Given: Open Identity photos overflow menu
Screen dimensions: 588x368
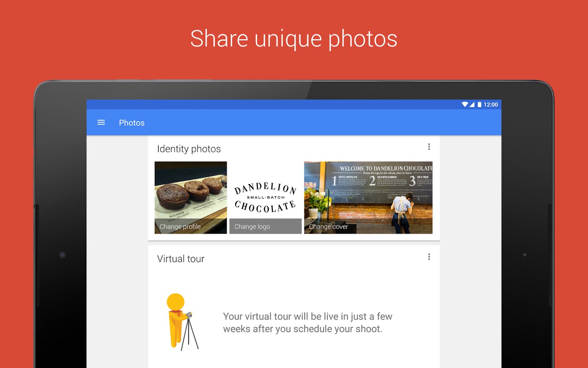Looking at the screenshot, I should click(x=429, y=147).
